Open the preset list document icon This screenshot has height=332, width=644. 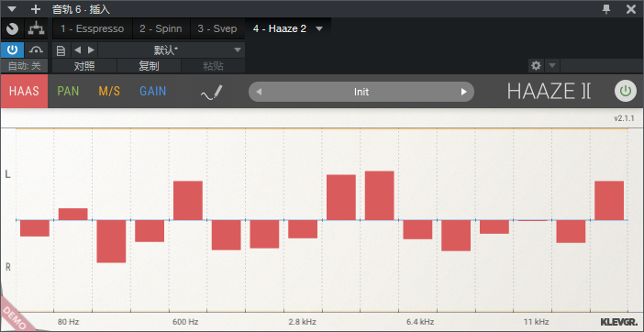(x=61, y=50)
